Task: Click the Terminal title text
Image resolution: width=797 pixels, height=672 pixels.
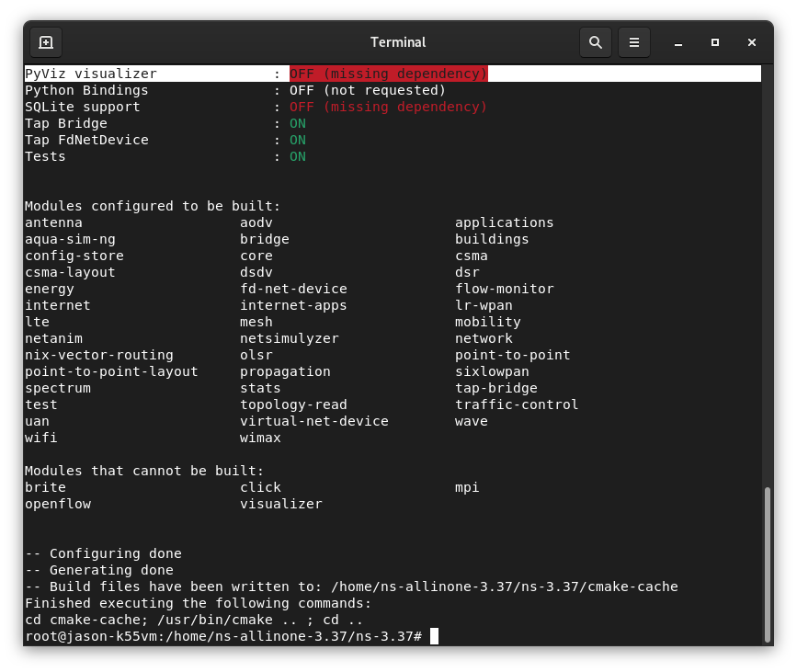Action: [x=398, y=42]
